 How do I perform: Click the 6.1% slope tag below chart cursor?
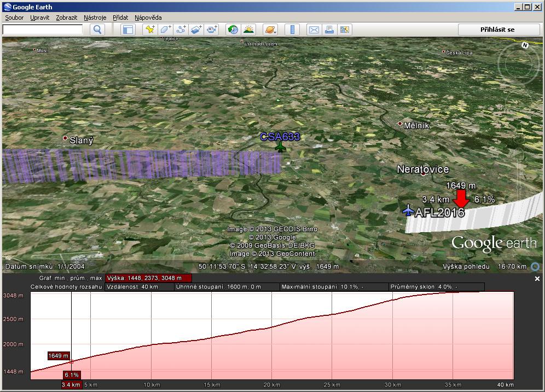point(72,375)
